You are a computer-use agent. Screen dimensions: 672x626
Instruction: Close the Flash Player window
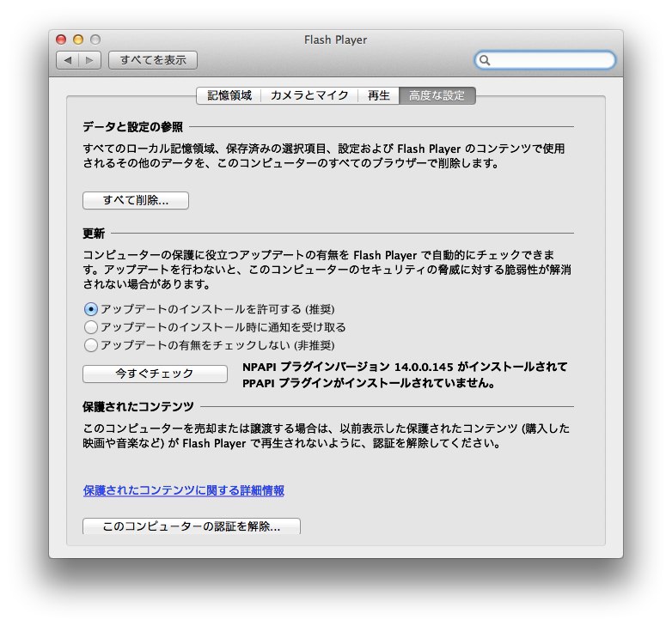[61, 40]
